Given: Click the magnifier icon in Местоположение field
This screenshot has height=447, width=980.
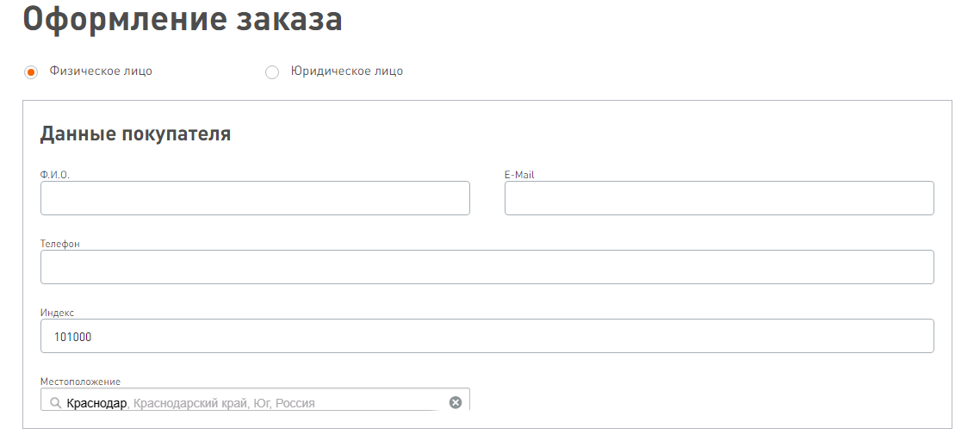Looking at the screenshot, I should (55, 403).
